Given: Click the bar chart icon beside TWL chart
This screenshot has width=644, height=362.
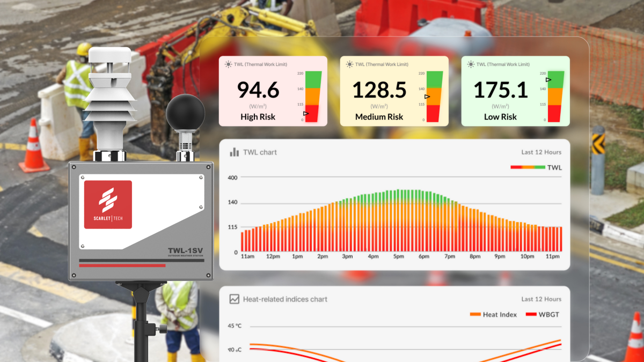Looking at the screenshot, I should pos(234,152).
